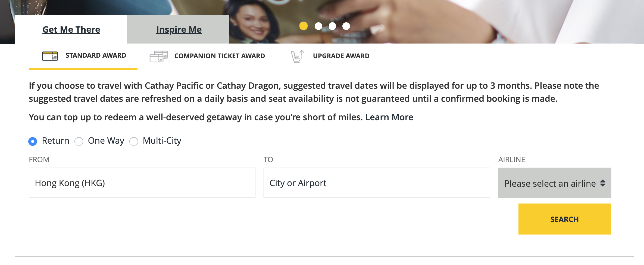Switch to the Get Me There tab
Image resolution: width=644 pixels, height=265 pixels.
pos(71,29)
